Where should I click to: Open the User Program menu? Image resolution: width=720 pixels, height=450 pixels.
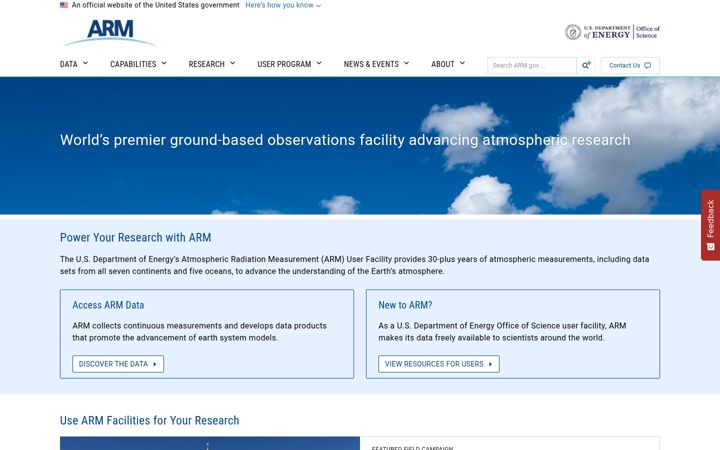289,64
